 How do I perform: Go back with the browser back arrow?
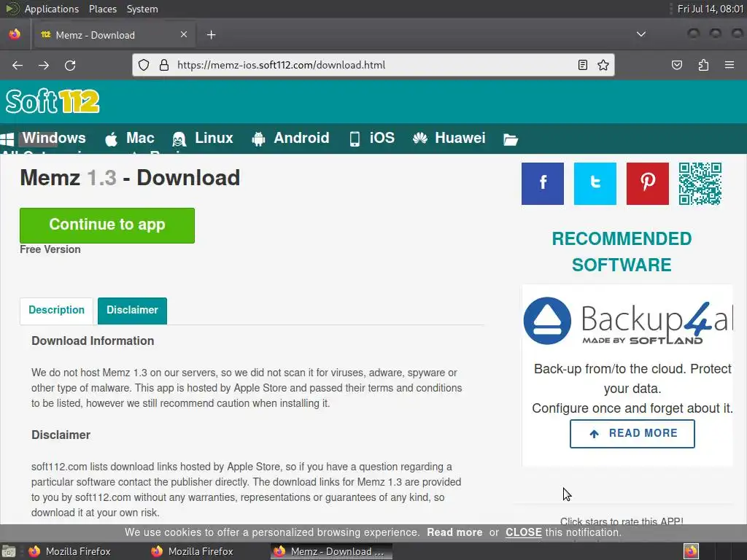click(18, 65)
